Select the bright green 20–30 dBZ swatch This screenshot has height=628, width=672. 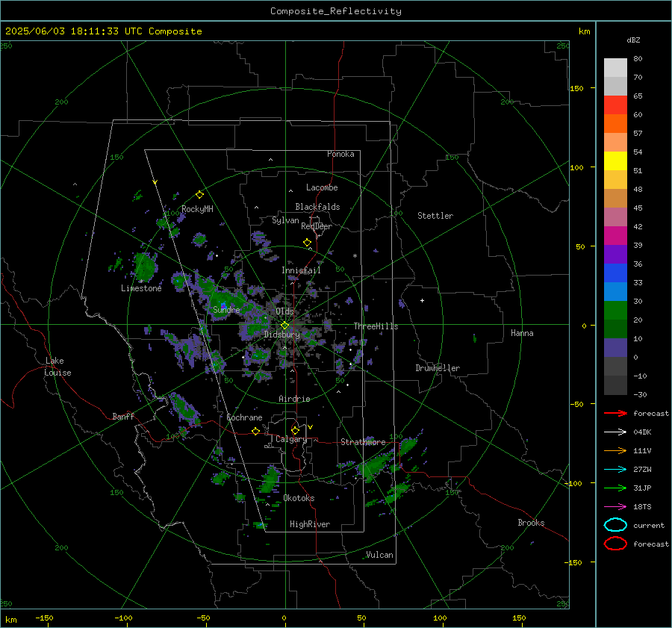click(x=615, y=310)
